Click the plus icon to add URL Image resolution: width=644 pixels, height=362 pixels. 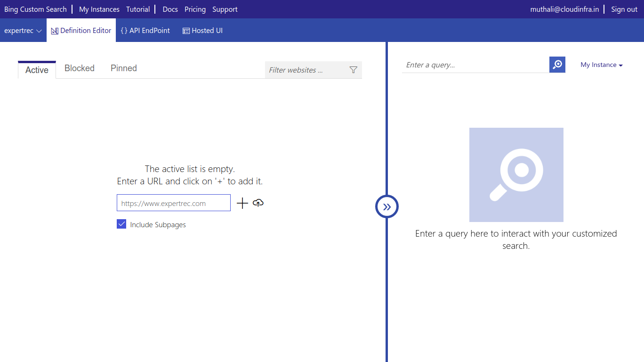coord(242,203)
